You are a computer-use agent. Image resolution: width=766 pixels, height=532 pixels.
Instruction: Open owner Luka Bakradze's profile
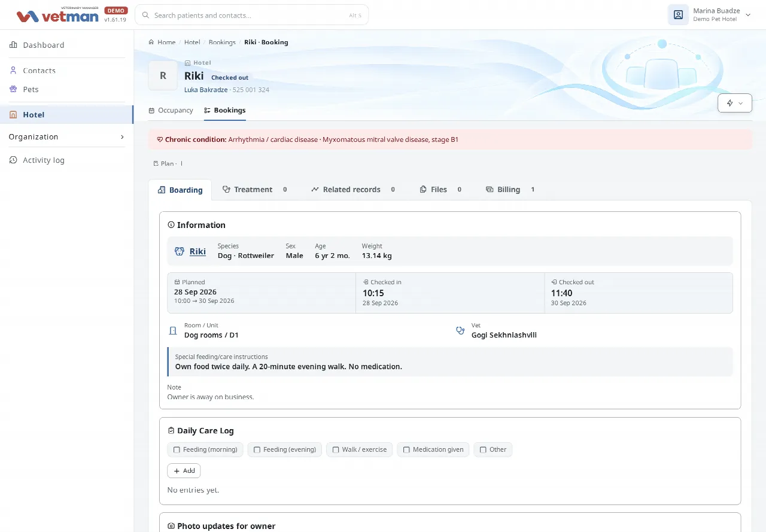coord(206,90)
